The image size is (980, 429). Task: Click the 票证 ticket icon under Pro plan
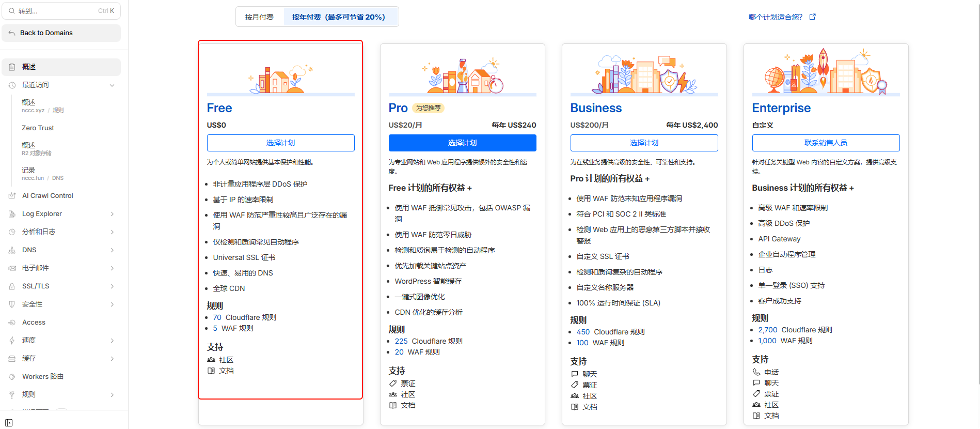pos(393,384)
